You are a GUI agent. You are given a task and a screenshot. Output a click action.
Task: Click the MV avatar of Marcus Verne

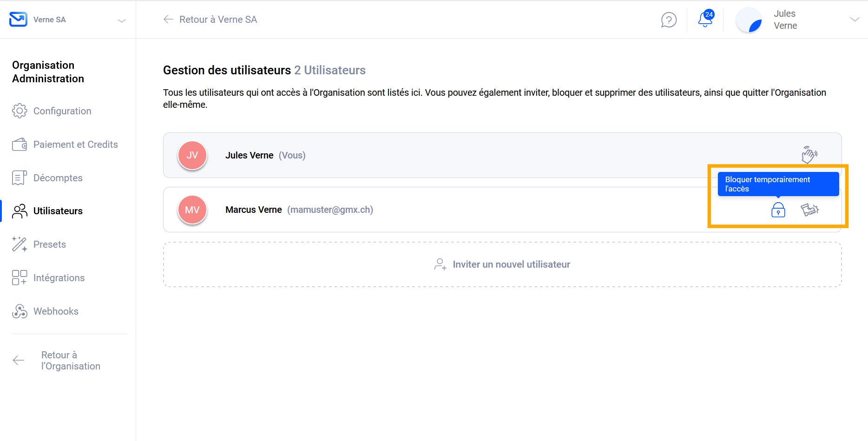point(192,210)
